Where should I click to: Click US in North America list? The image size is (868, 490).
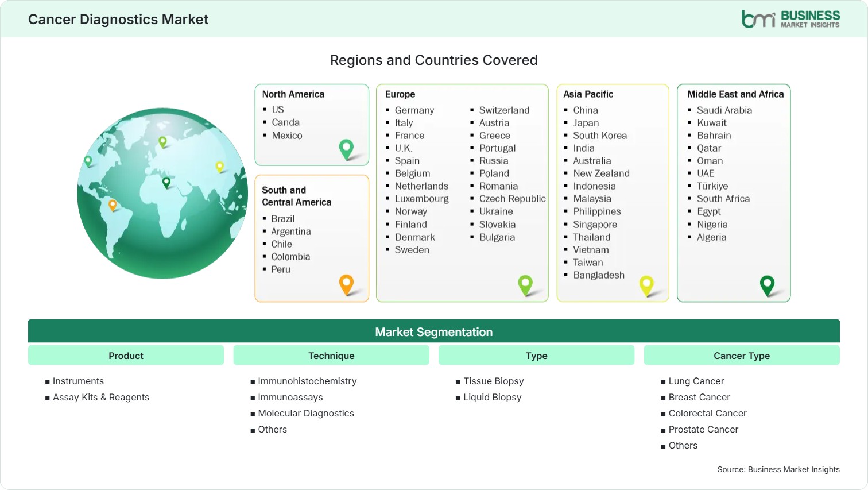[x=278, y=110]
